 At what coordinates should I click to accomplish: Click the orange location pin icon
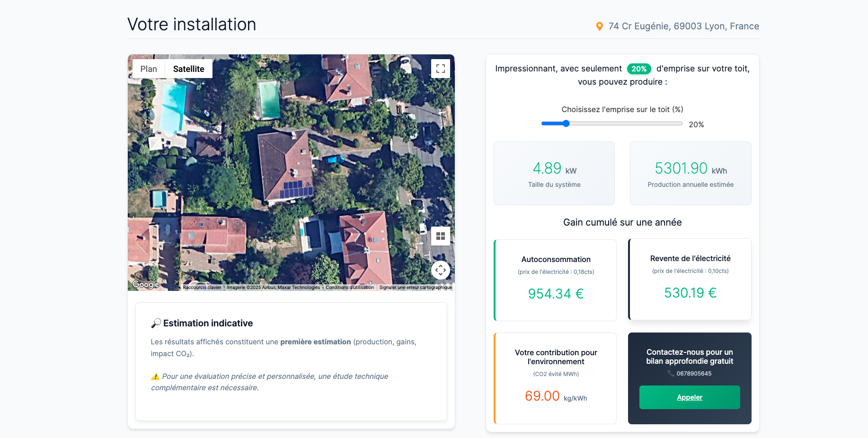(x=599, y=26)
